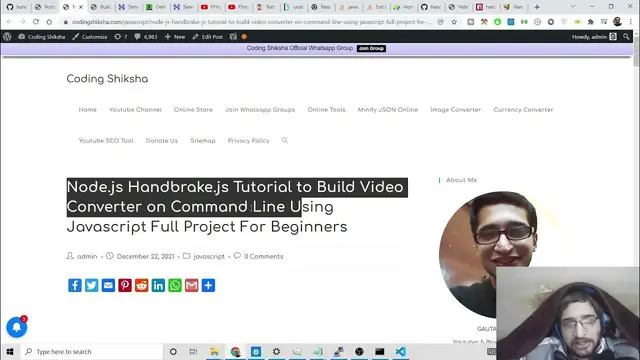Open the 0 Comments link

point(264,256)
